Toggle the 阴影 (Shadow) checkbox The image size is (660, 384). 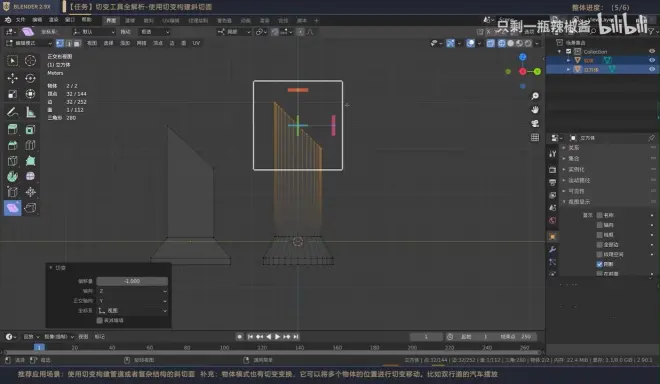pos(600,264)
